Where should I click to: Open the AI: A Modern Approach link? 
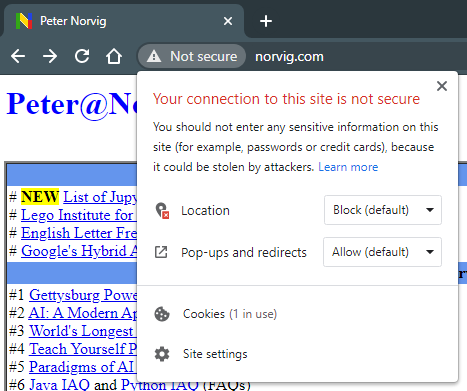(83, 313)
